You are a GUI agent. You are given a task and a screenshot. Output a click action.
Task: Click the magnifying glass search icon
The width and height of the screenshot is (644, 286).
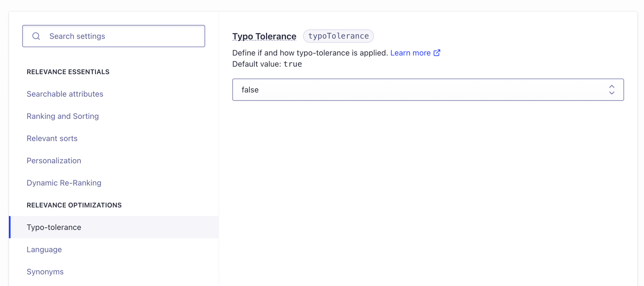[36, 36]
